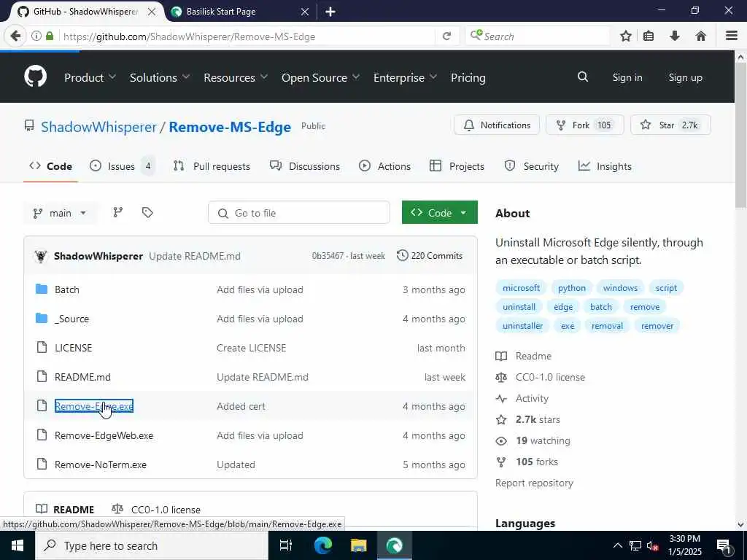Click the Sign up button
The image size is (747, 560).
point(685,77)
